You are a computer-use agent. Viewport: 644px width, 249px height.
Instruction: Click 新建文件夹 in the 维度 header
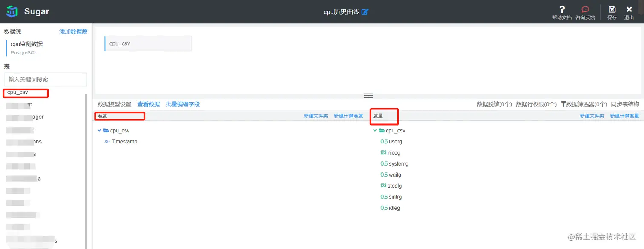[316, 116]
